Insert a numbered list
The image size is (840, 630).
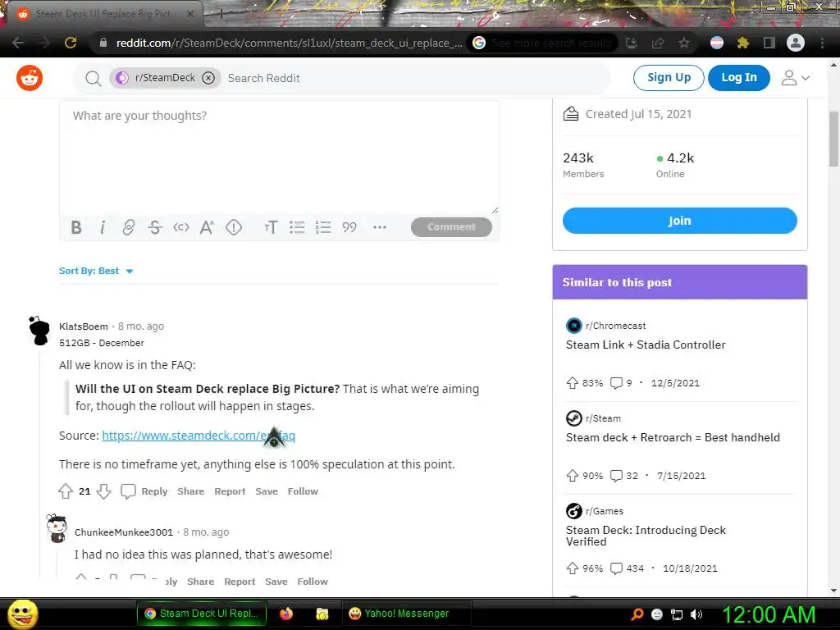pos(323,227)
